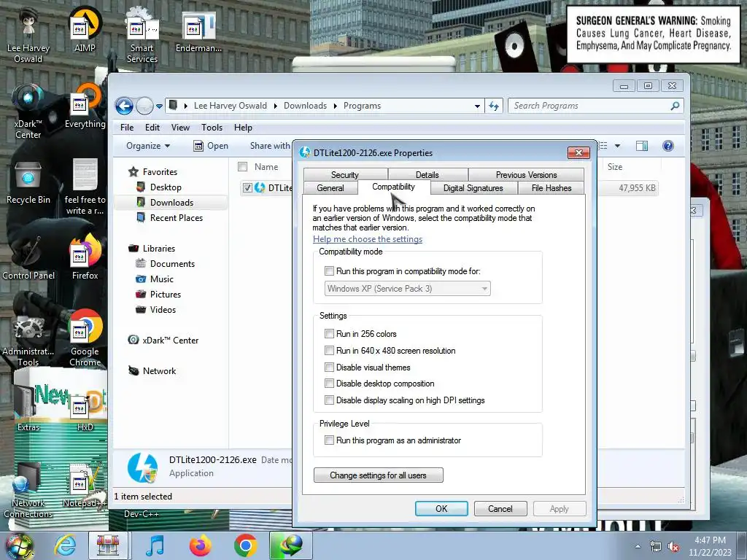Screen dimensions: 747x560
Task: Open Firefox from the taskbar
Action: click(200, 545)
